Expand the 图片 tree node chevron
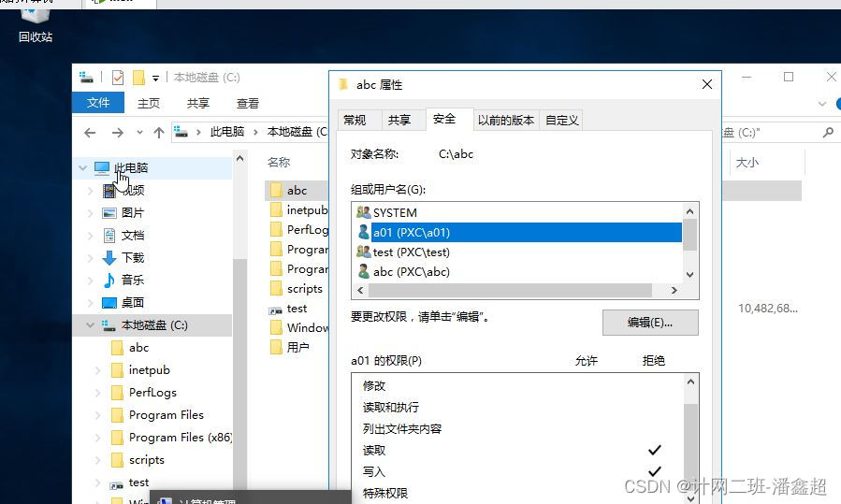The width and height of the screenshot is (841, 504). (x=90, y=213)
